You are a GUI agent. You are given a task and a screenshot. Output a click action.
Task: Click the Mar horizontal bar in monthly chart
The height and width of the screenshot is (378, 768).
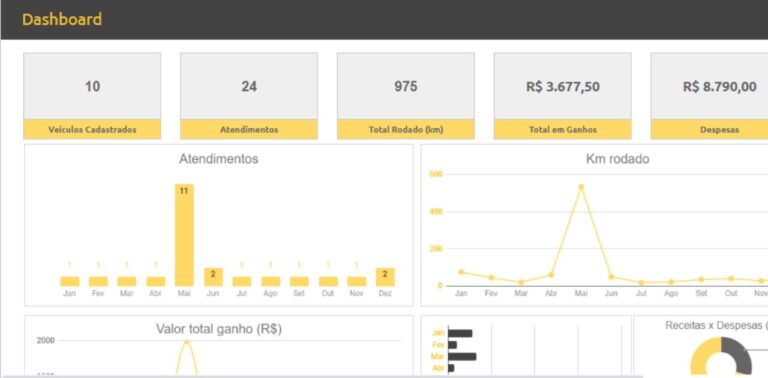462,356
